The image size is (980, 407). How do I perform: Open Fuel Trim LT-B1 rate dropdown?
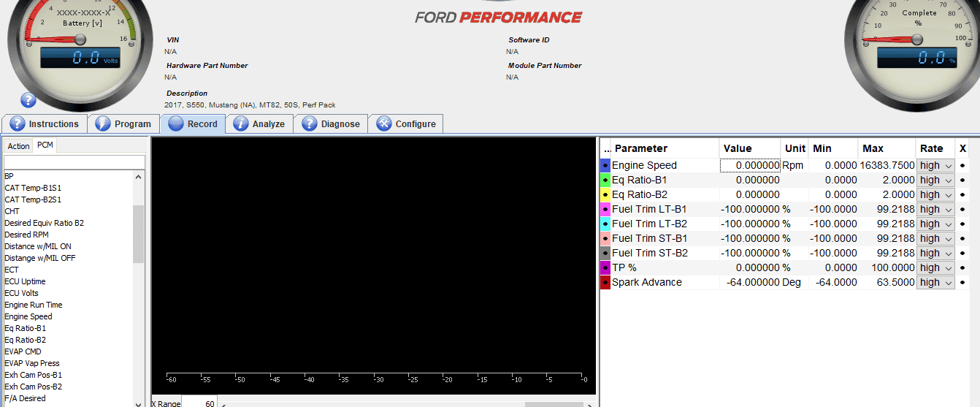tap(935, 210)
